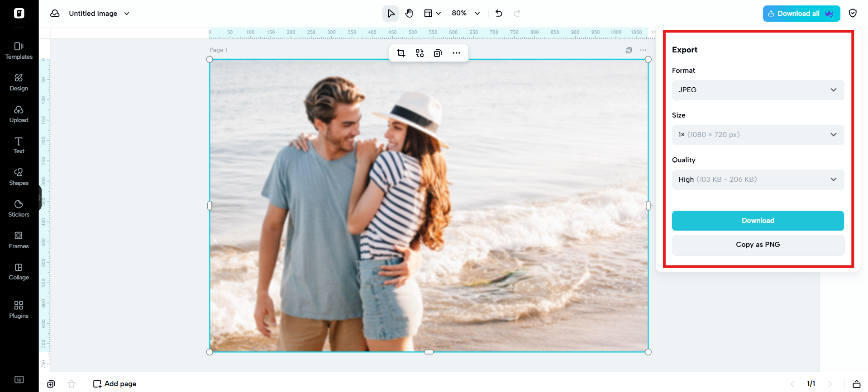868x392 pixels.
Task: Open the Collage sidebar panel
Action: click(19, 271)
